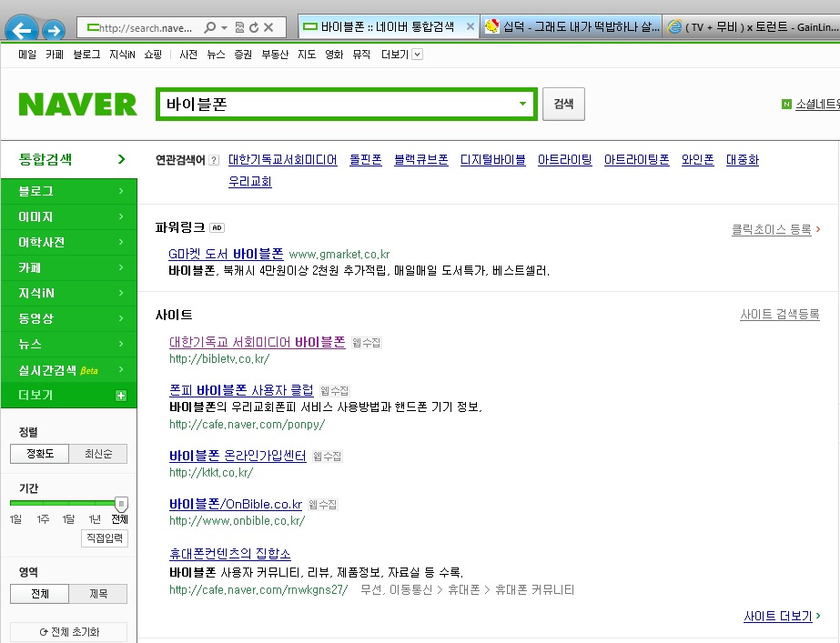Open 부동산 in the top menu
840x643 pixels.
point(275,55)
